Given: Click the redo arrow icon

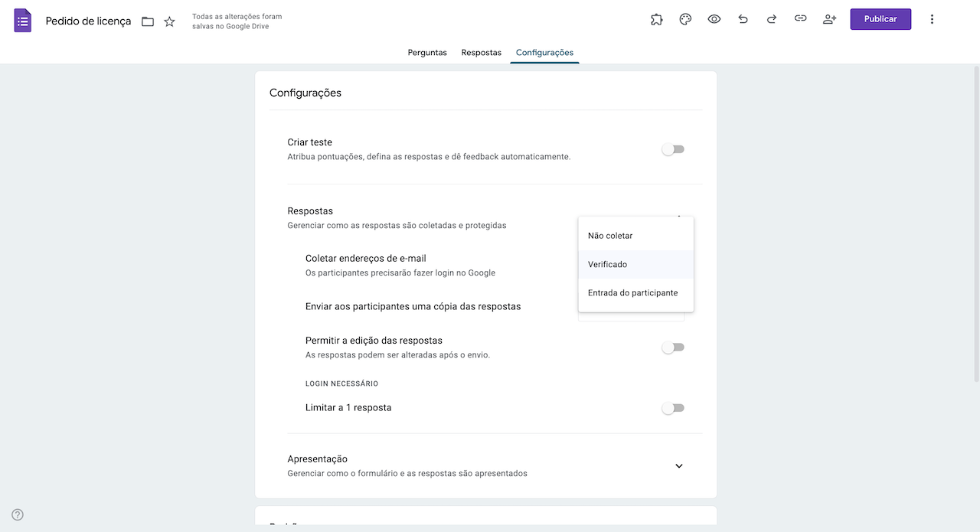Looking at the screenshot, I should 772,19.
